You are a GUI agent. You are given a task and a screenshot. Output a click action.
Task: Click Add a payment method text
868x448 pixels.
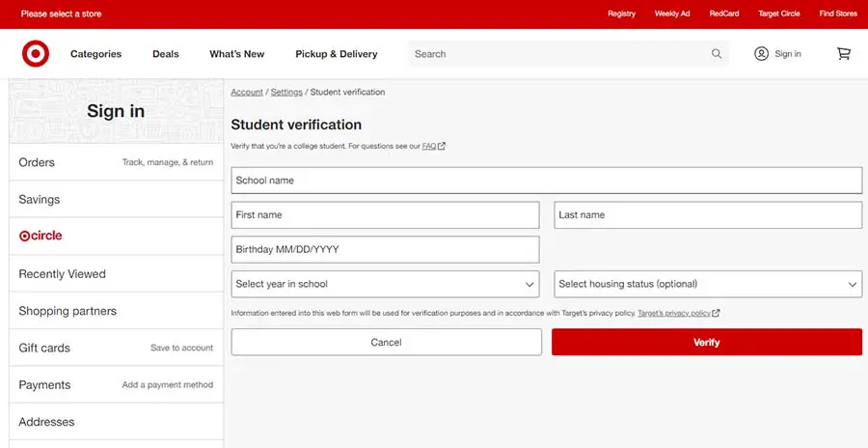click(x=168, y=384)
